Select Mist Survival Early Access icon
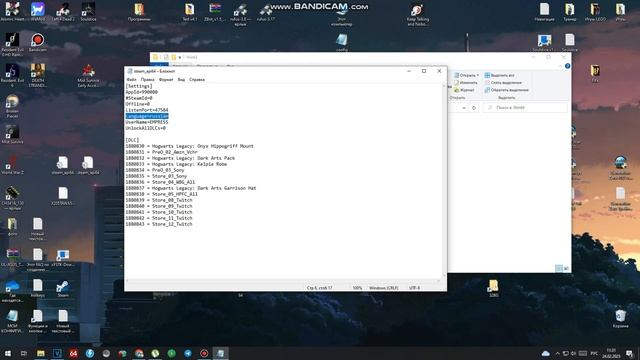Viewport: 640px width, 360px height. [88, 76]
